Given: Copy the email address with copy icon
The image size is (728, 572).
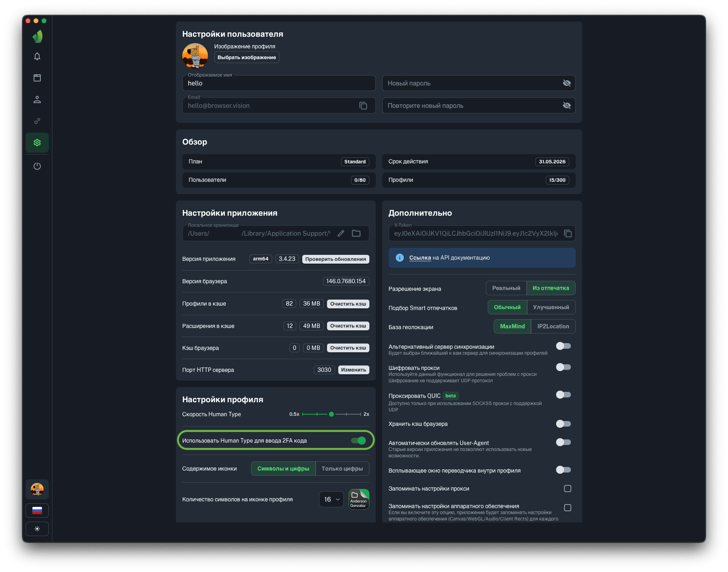Looking at the screenshot, I should point(363,106).
